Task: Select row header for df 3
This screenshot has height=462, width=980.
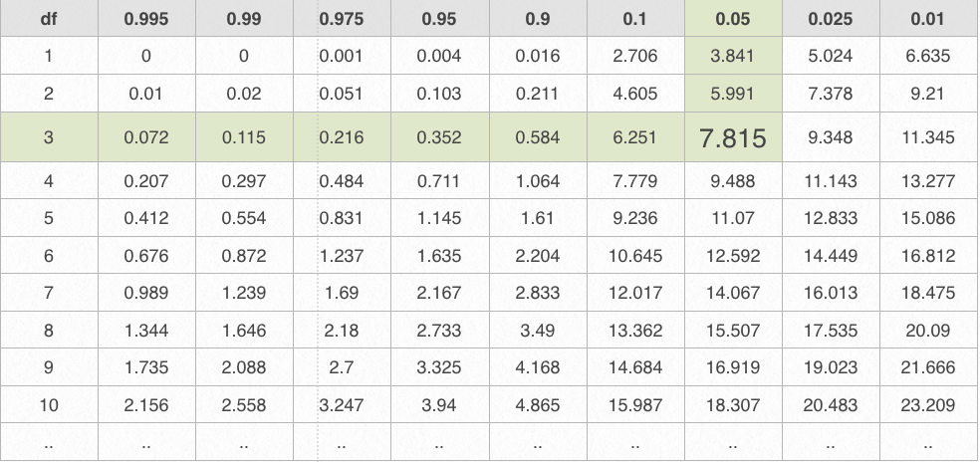Action: 48,138
